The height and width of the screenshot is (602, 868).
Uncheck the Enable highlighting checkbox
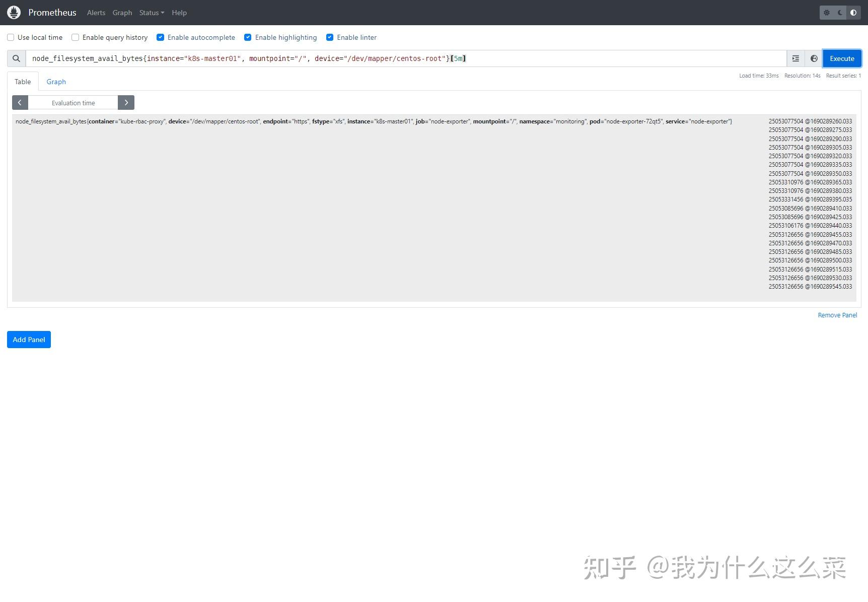pos(248,37)
